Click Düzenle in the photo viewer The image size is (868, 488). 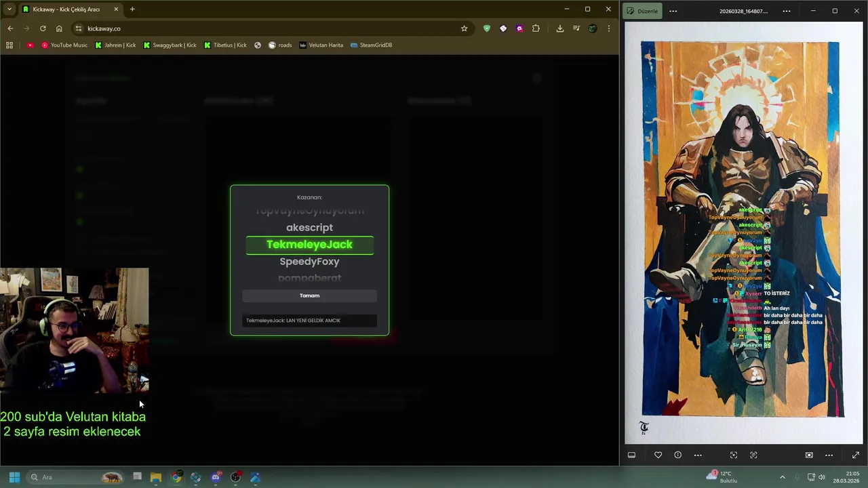[642, 11]
